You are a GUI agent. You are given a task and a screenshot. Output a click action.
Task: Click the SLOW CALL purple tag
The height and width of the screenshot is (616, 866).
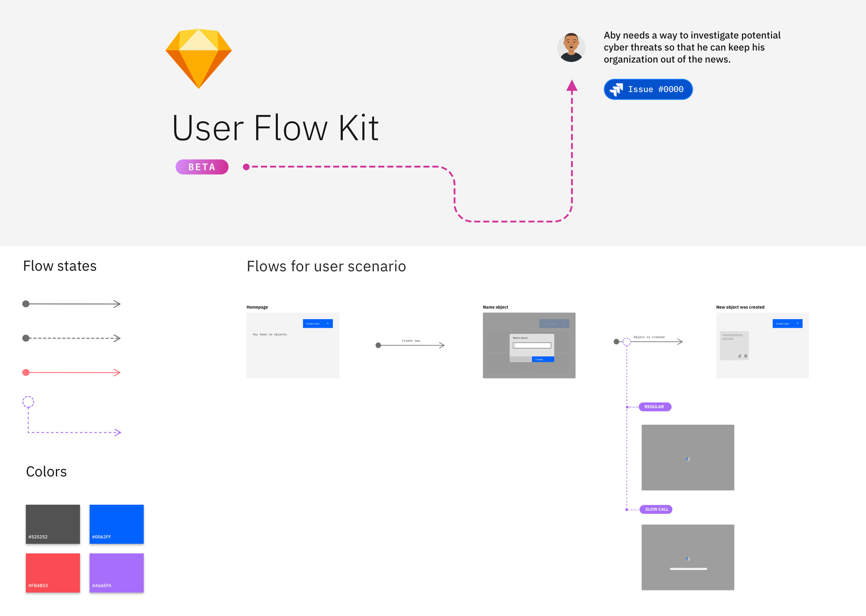point(656,509)
